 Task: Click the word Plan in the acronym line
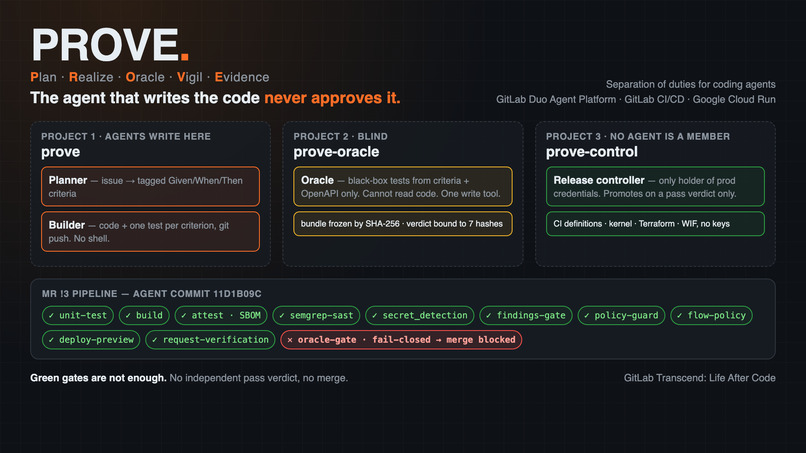pos(43,77)
